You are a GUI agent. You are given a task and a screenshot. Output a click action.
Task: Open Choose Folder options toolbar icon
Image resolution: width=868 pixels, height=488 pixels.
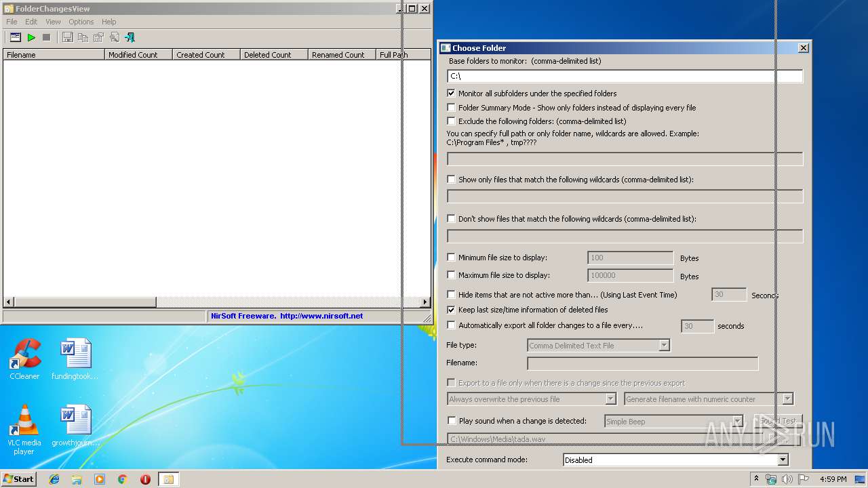(x=15, y=37)
